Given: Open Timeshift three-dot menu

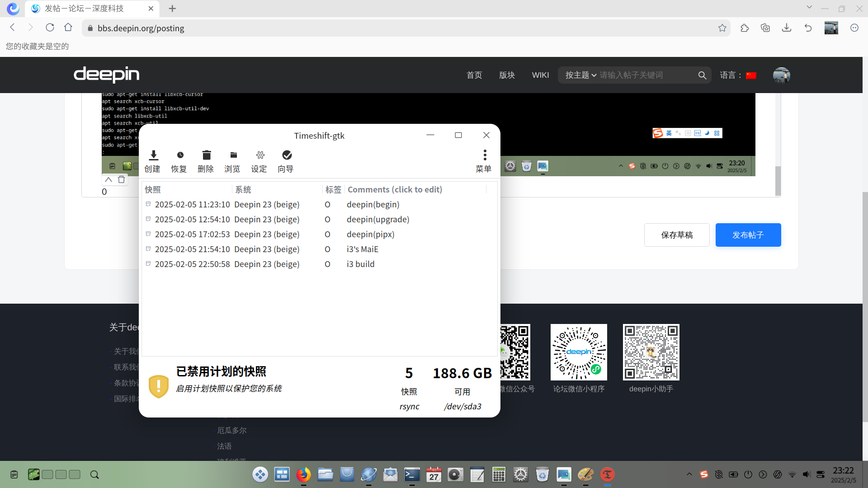Looking at the screenshot, I should click(x=485, y=155).
